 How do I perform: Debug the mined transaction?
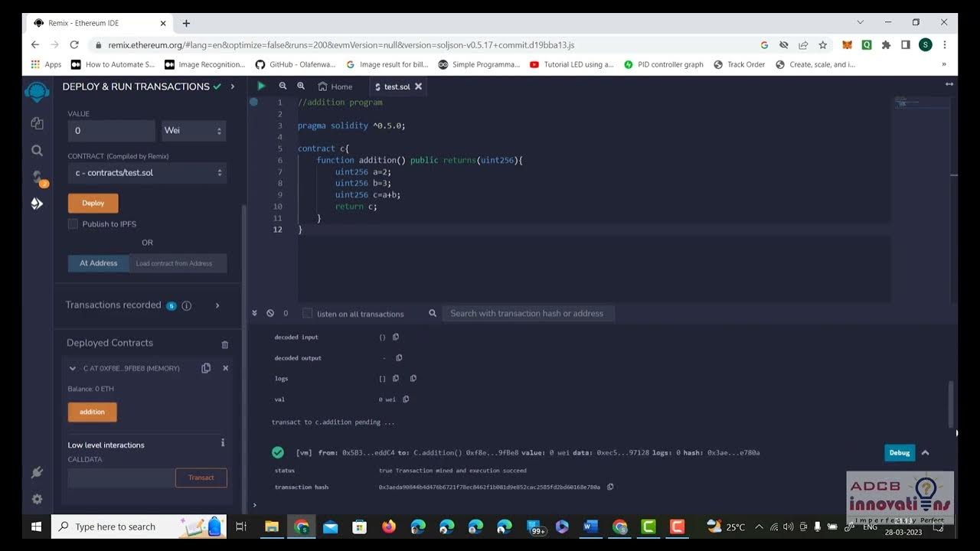(899, 452)
